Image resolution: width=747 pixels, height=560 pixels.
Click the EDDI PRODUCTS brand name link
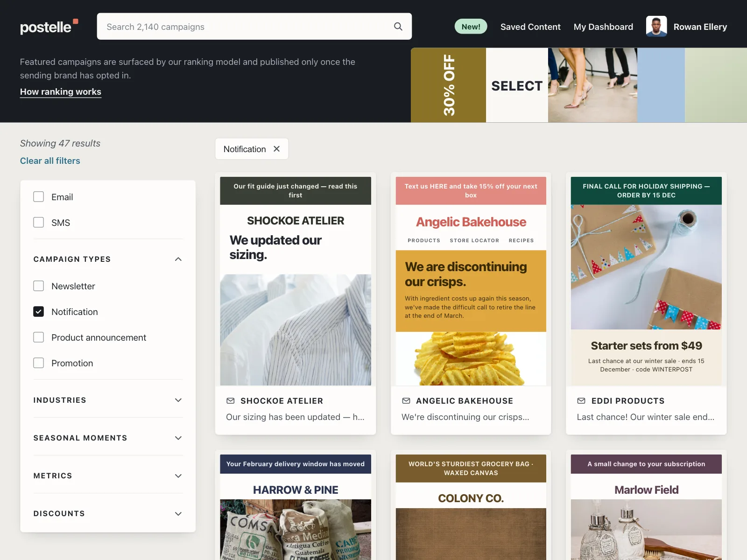tap(628, 401)
